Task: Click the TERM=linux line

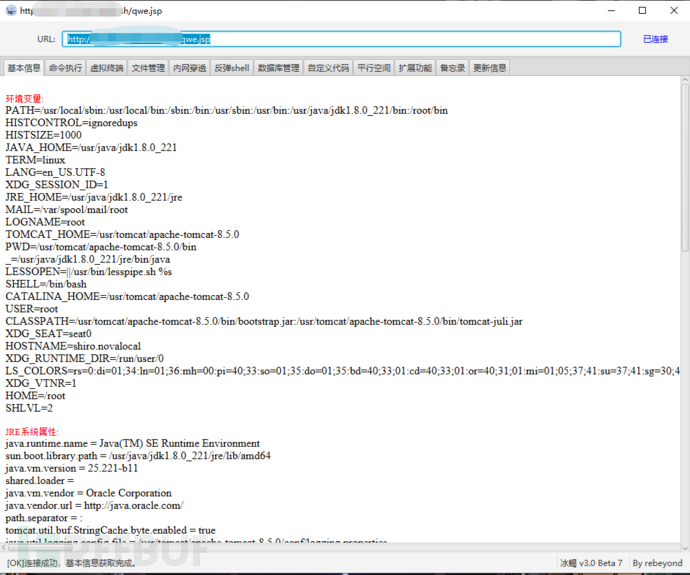Action: click(x=35, y=160)
